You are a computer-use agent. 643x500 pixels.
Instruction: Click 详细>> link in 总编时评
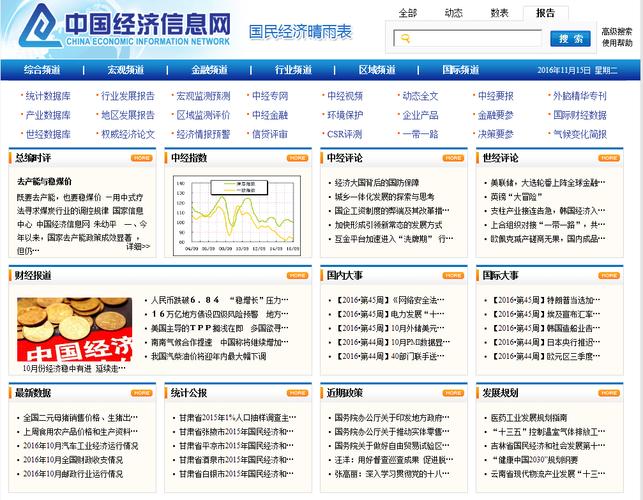click(x=138, y=247)
